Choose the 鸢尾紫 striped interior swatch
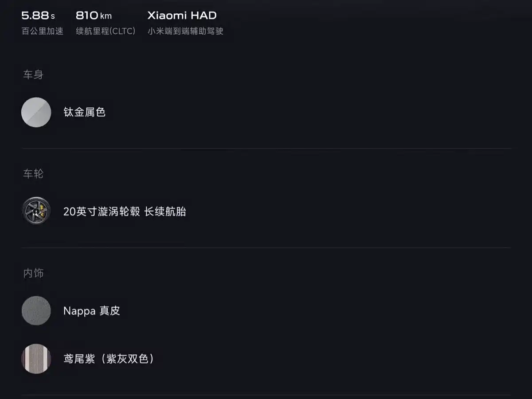 (36, 359)
